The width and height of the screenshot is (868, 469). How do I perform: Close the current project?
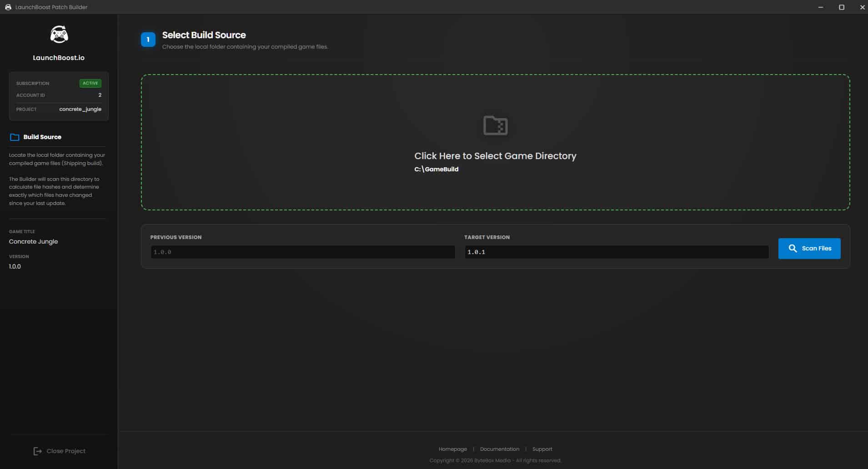coord(59,451)
